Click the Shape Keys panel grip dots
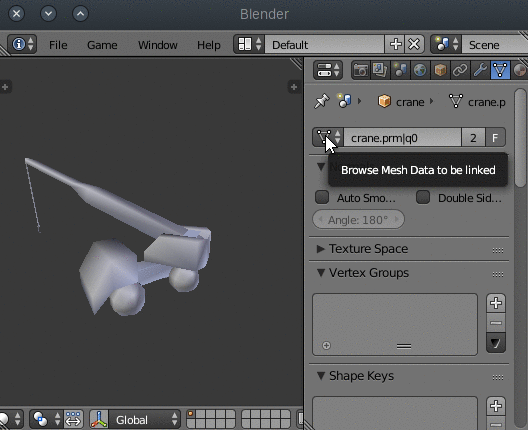The image size is (528, 430). click(x=498, y=377)
